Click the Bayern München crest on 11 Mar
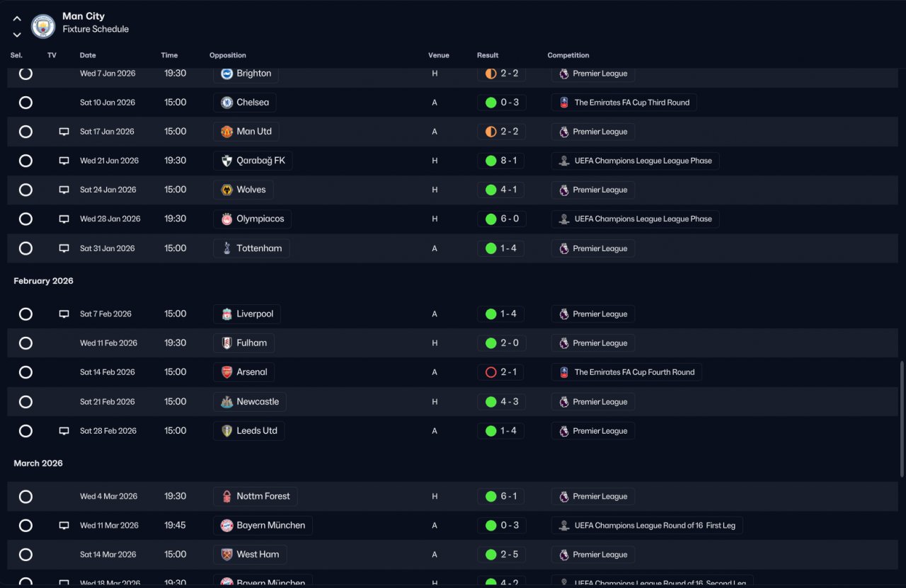 coord(226,526)
